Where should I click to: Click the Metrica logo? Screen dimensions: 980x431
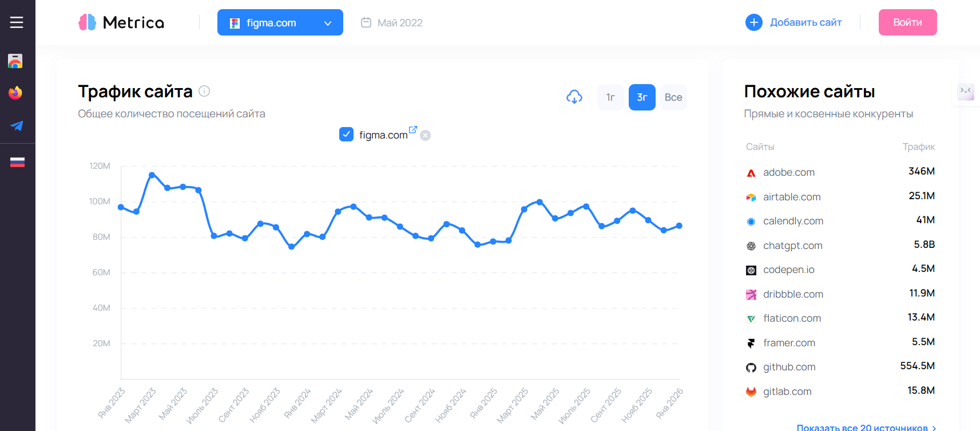121,22
